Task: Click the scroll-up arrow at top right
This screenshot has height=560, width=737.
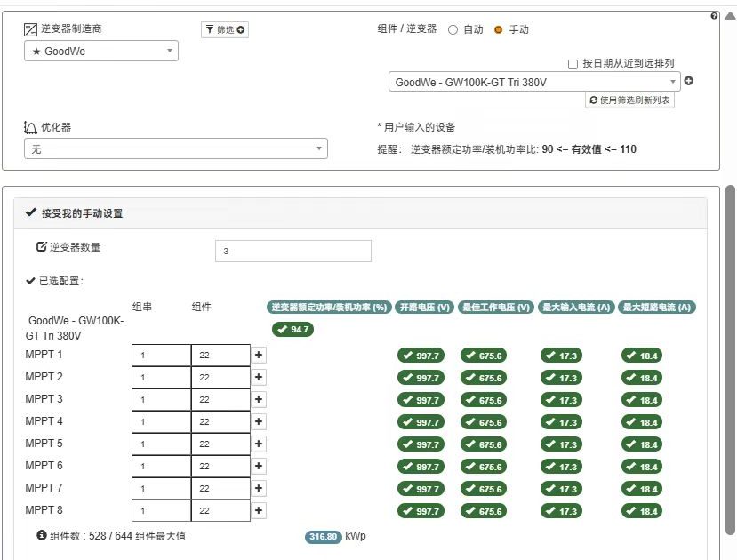Action: click(x=730, y=16)
